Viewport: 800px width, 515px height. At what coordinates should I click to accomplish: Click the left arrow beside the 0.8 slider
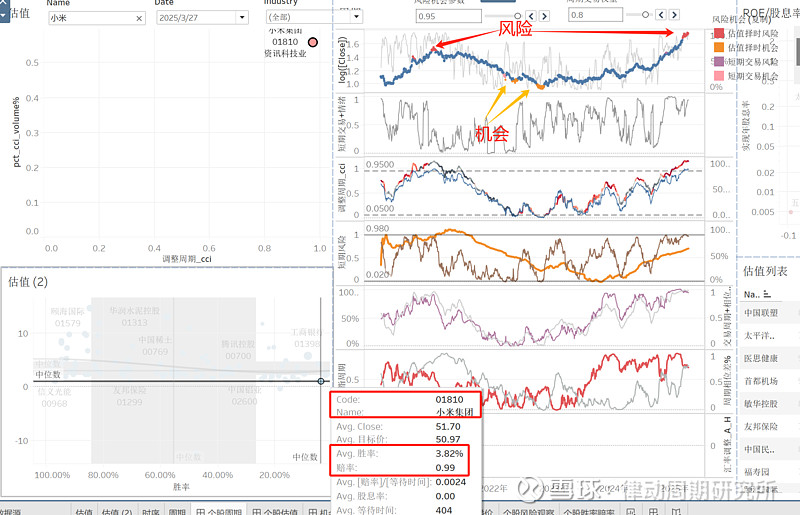pos(661,15)
